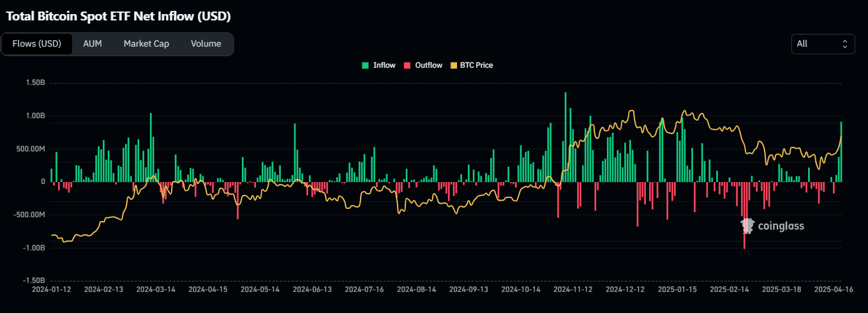This screenshot has width=868, height=313.
Task: Click the up-down chevron in All selector
Action: 844,44
